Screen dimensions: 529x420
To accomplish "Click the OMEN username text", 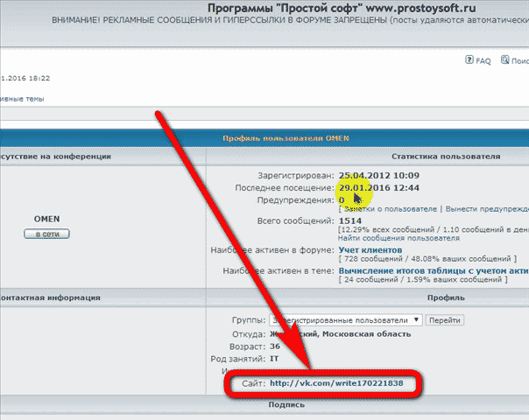I will click(46, 218).
